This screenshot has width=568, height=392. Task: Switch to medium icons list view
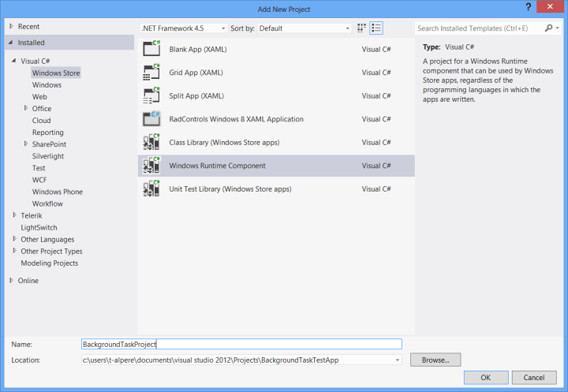point(376,28)
